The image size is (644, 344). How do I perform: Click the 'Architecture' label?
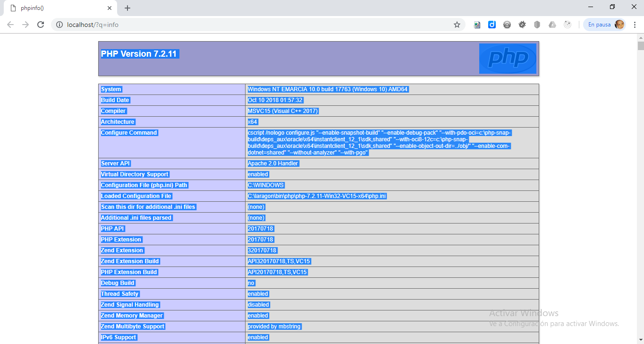[x=118, y=122]
